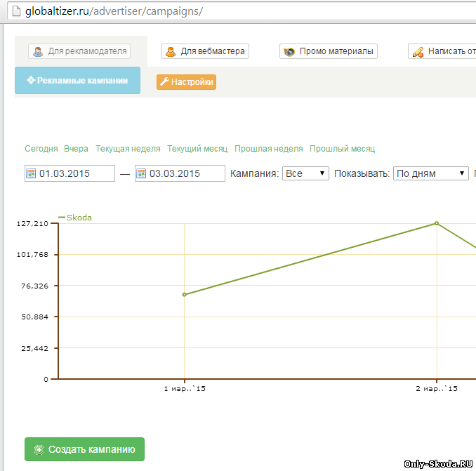Open the Настройки tab
Screen dimensions: 476x471
(186, 82)
